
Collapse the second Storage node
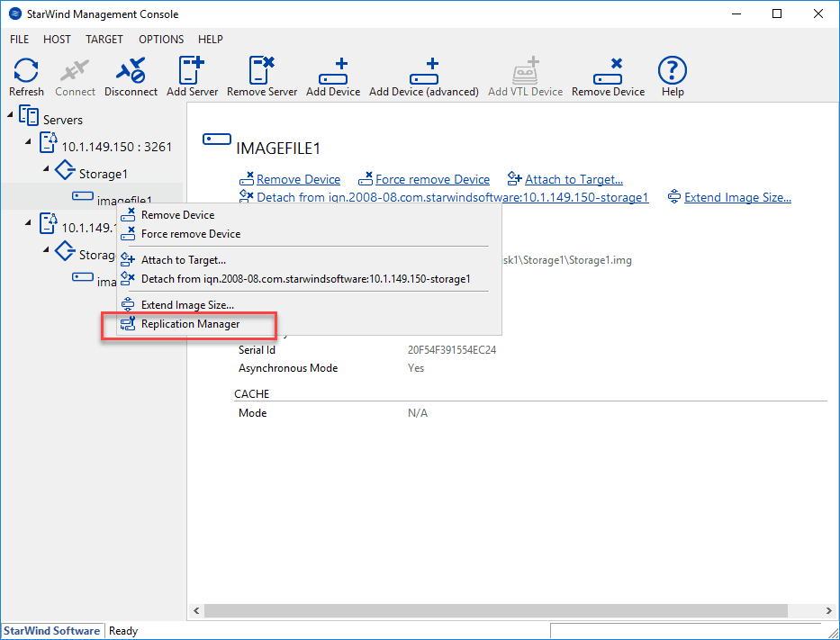(x=46, y=249)
